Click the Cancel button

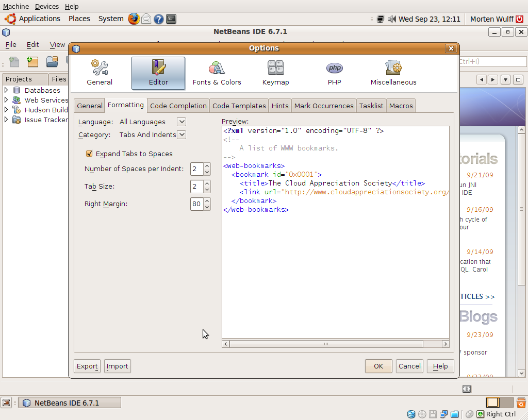pyautogui.click(x=409, y=366)
